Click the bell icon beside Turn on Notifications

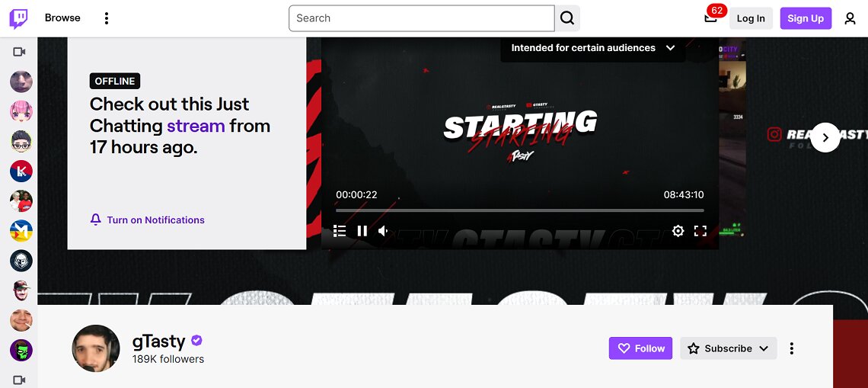[x=96, y=220]
